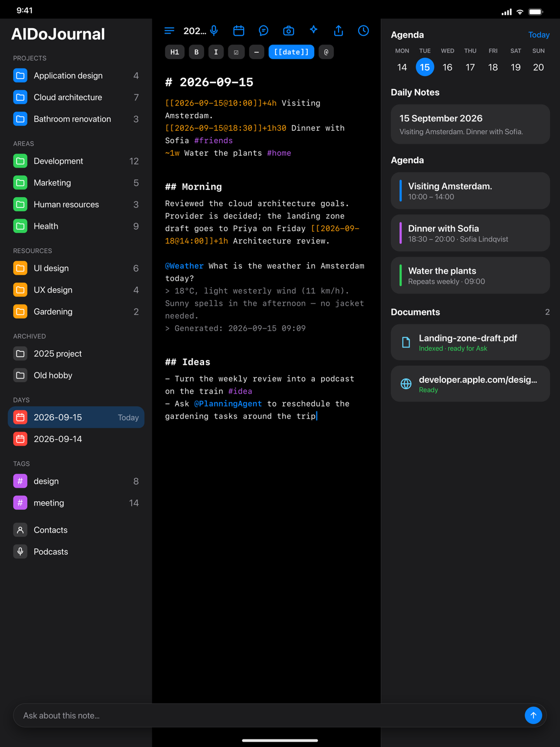Filter by the design tag
Screen dimensions: 560x747
(76, 481)
